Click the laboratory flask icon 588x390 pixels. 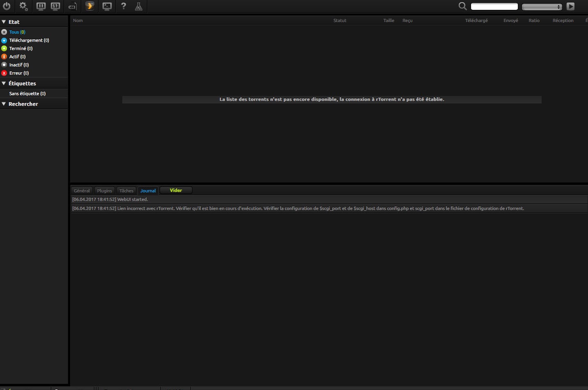tap(139, 6)
